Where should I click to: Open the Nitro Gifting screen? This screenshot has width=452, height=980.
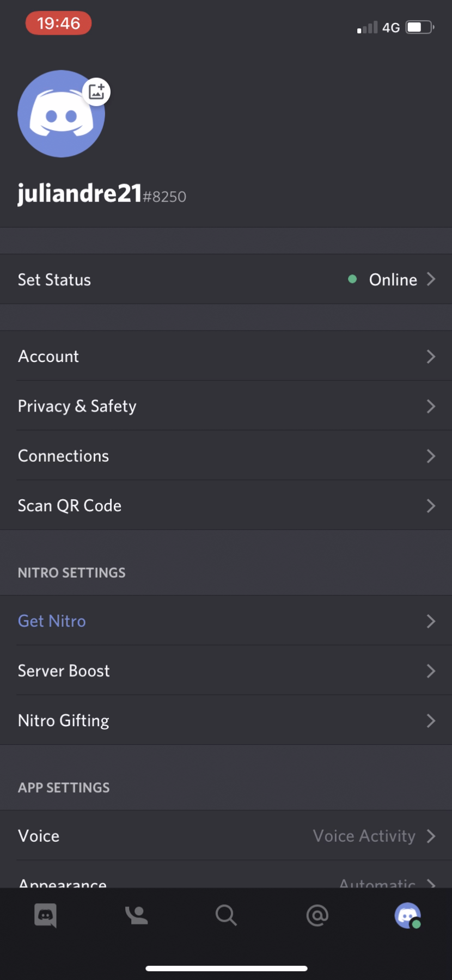226,720
